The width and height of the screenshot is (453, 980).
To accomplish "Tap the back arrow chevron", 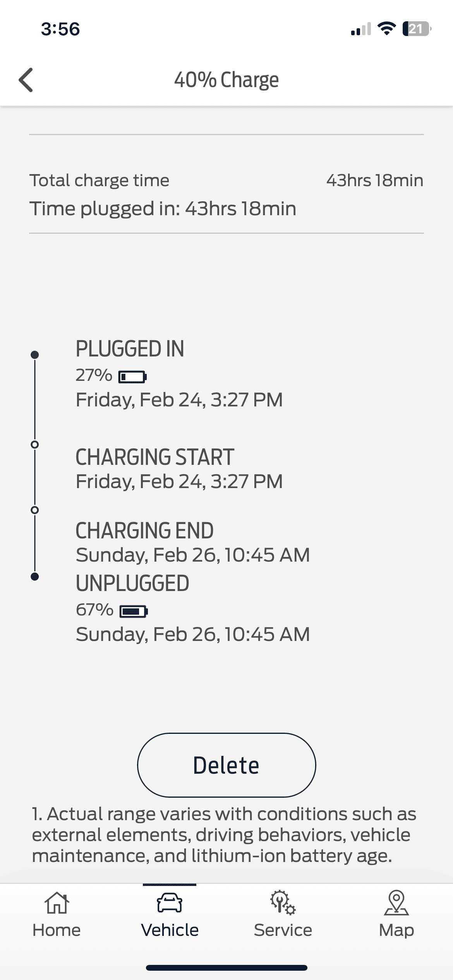I will pos(26,80).
